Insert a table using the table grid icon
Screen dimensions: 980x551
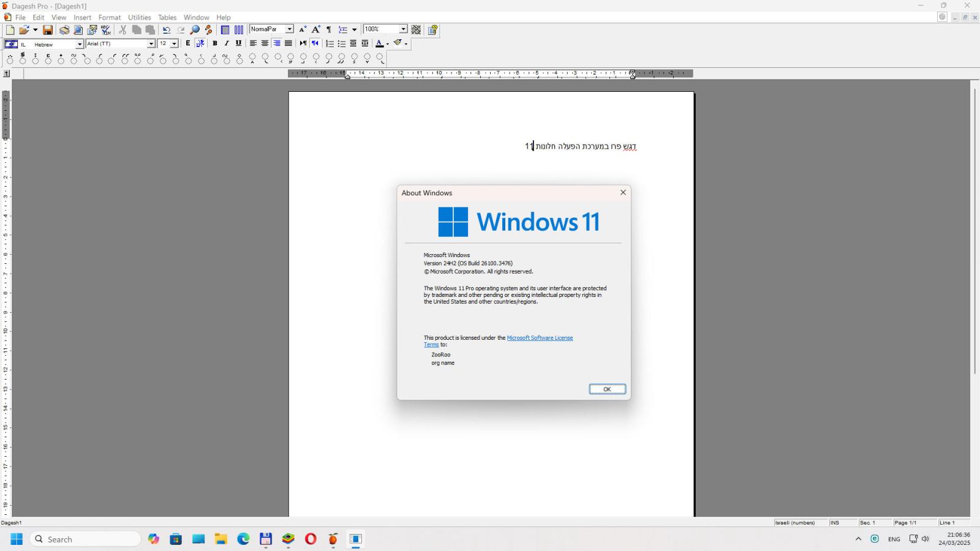pyautogui.click(x=225, y=30)
